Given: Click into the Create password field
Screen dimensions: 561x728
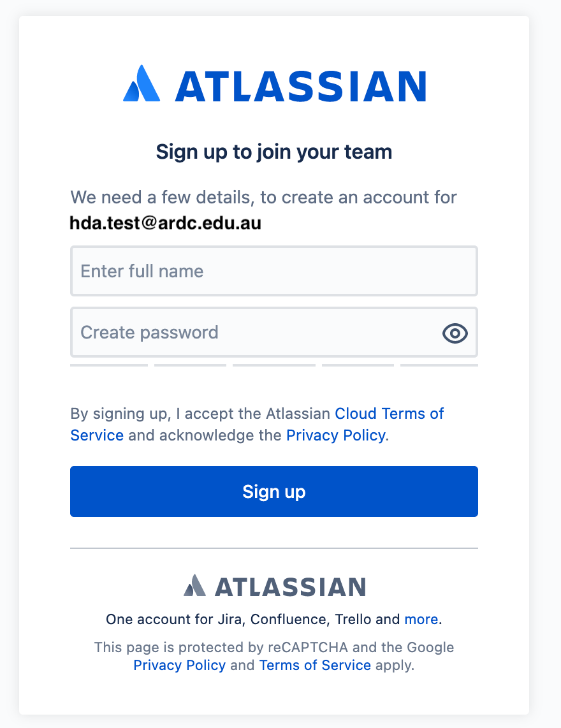Looking at the screenshot, I should coord(255,333).
